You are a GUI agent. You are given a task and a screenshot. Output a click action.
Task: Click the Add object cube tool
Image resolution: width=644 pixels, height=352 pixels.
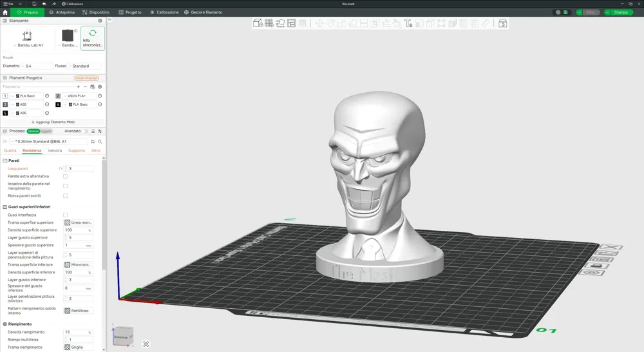pos(258,23)
